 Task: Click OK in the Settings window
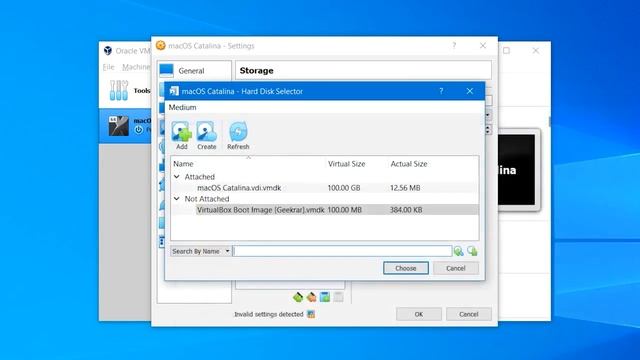click(x=419, y=314)
